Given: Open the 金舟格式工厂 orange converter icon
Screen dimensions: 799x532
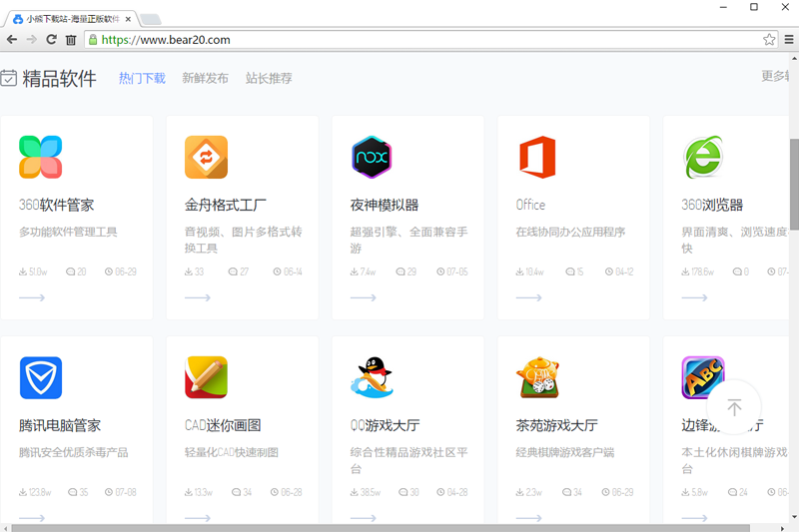Looking at the screenshot, I should (x=206, y=157).
